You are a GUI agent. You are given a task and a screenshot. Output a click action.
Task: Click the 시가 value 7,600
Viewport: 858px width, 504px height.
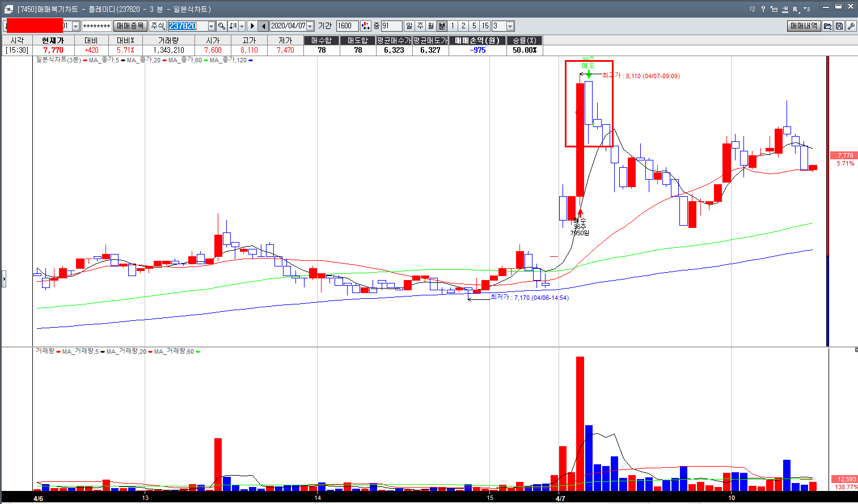point(213,50)
